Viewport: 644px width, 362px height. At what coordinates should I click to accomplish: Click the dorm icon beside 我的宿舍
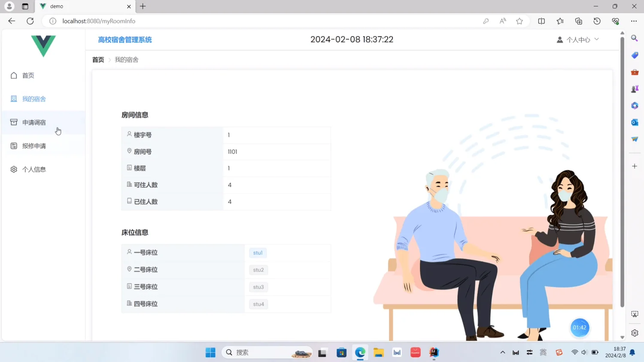(13, 99)
